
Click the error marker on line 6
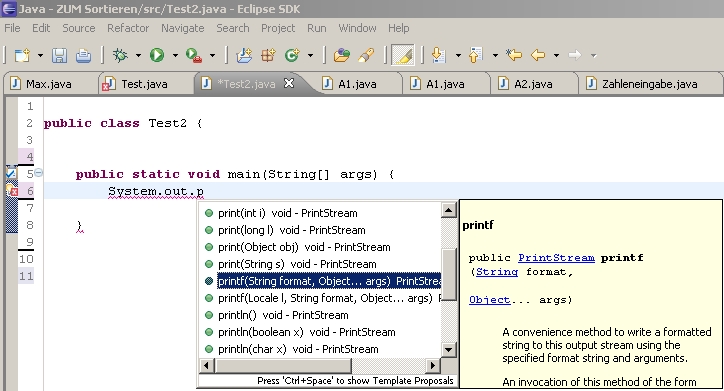12,190
